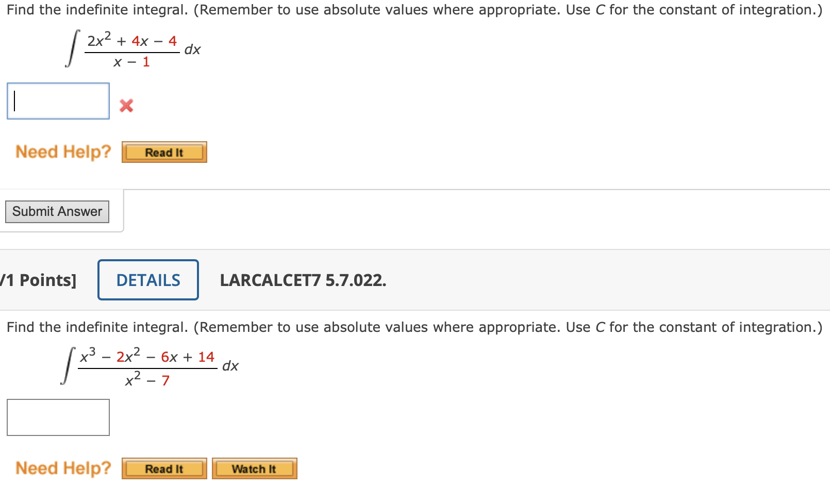This screenshot has height=504, width=830.
Task: Click the dx text in the first integrand
Action: [x=193, y=49]
